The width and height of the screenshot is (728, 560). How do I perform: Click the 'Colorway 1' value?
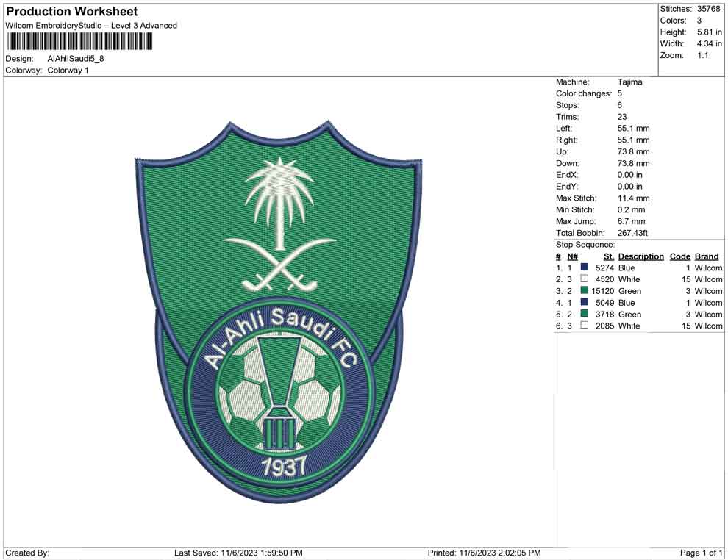[68, 71]
